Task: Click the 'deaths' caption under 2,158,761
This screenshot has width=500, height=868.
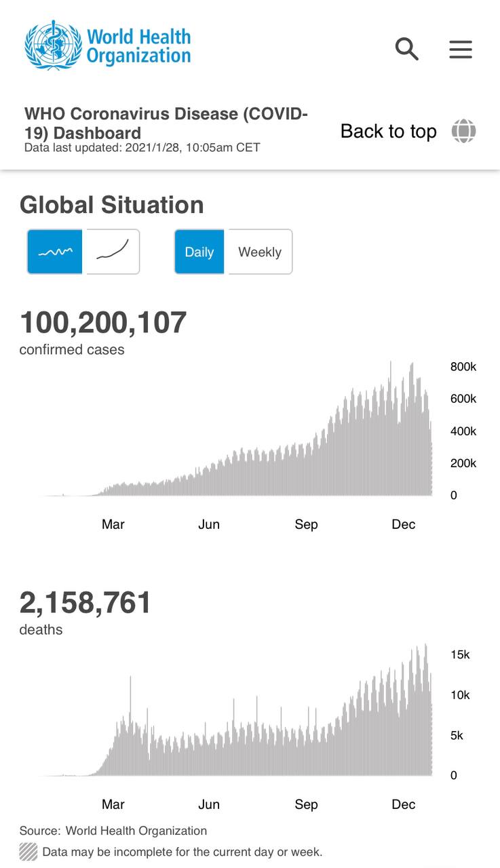Action: pos(41,630)
